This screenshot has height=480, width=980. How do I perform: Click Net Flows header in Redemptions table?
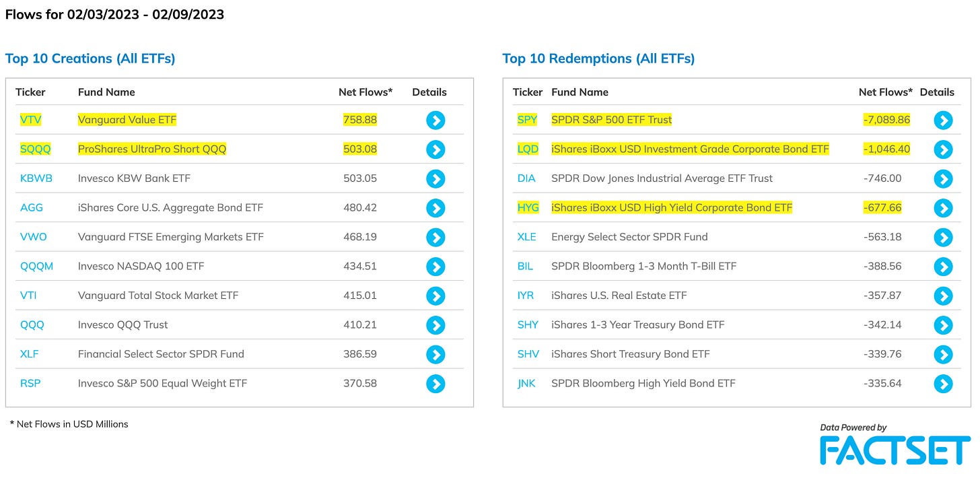coord(886,92)
